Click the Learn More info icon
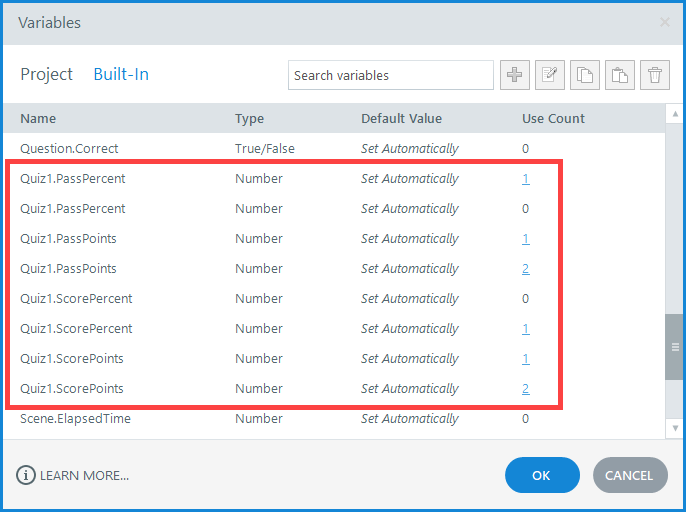686x512 pixels. tap(26, 475)
